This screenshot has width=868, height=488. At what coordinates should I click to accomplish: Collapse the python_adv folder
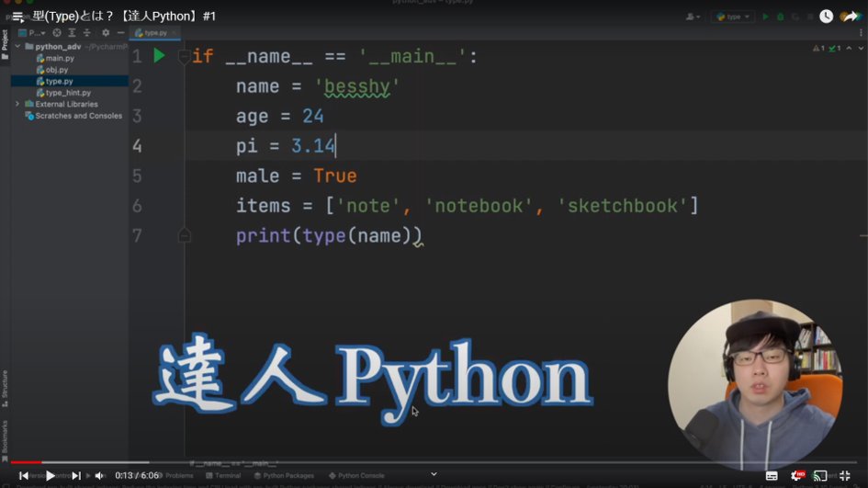[x=17, y=47]
